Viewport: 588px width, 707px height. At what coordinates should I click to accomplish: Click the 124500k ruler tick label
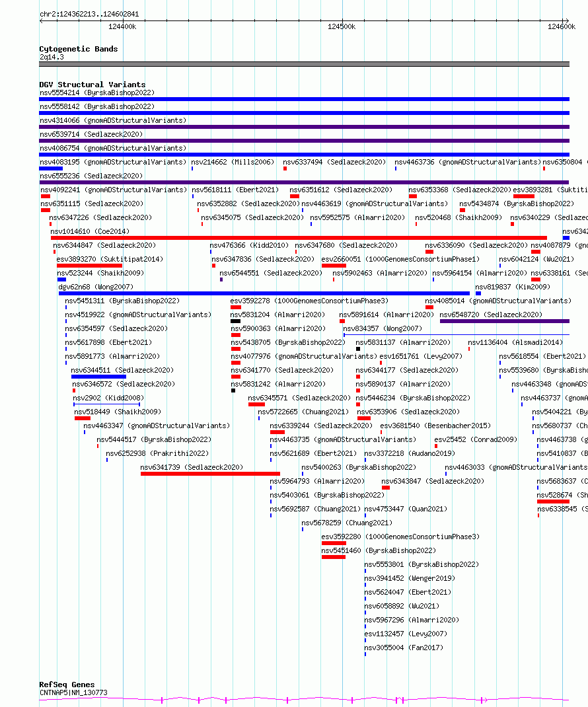click(342, 27)
